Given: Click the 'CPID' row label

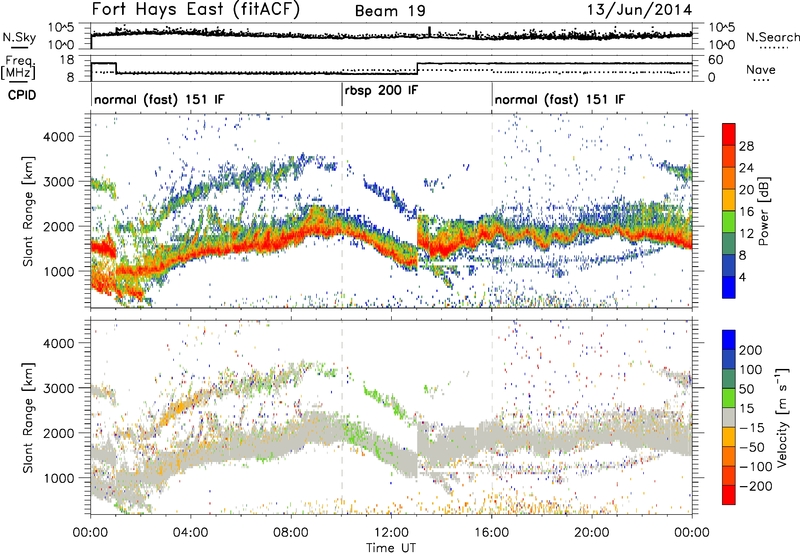Looking at the screenshot, I should (22, 95).
